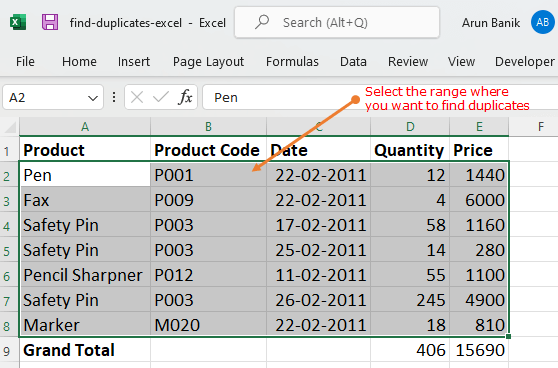
Task: Open the Formulas tab
Action: [292, 62]
